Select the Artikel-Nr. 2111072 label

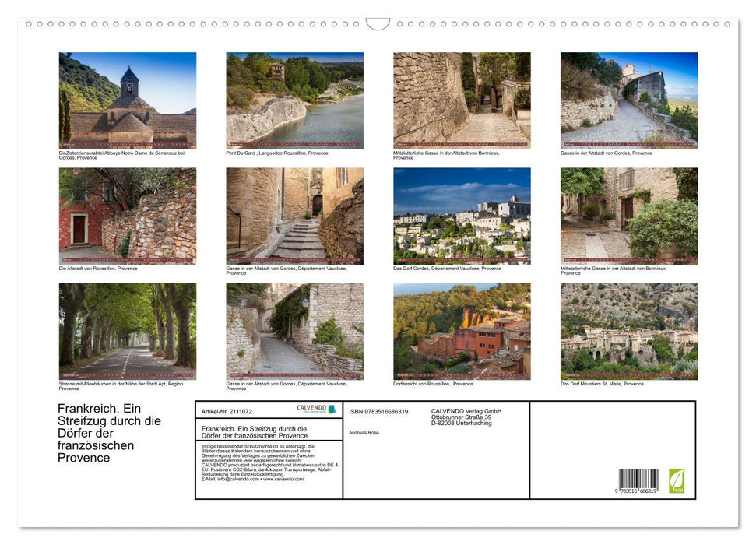(227, 412)
